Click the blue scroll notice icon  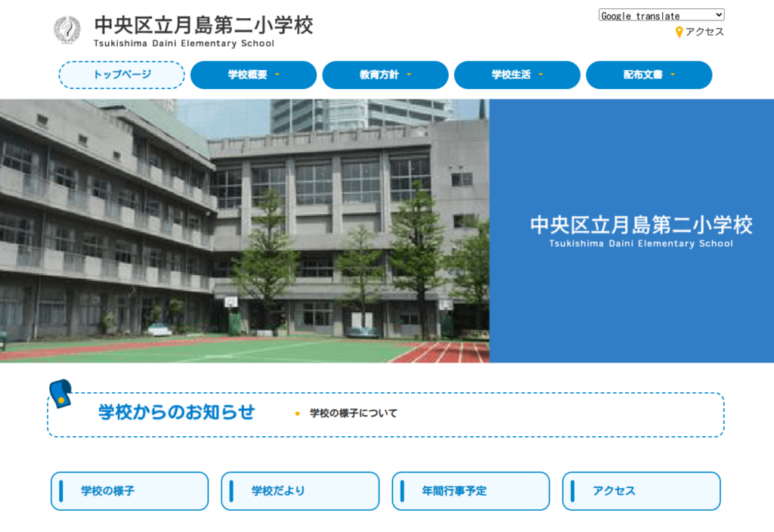tap(60, 394)
